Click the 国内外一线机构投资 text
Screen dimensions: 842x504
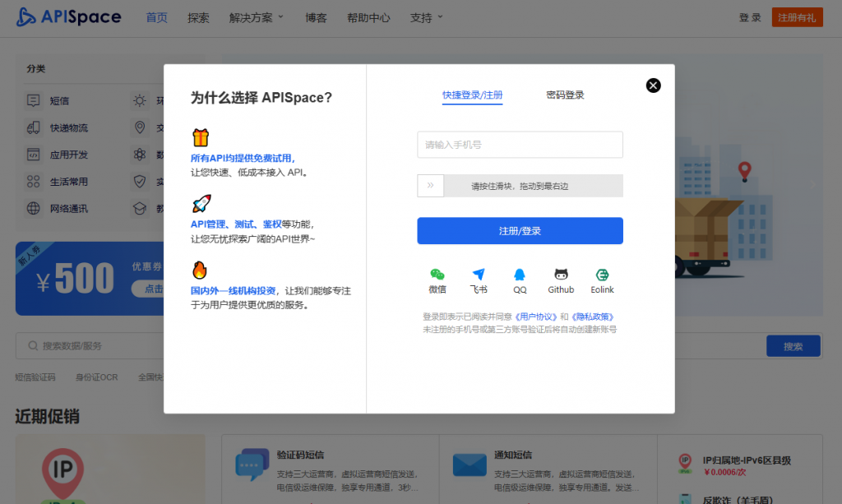(x=233, y=291)
